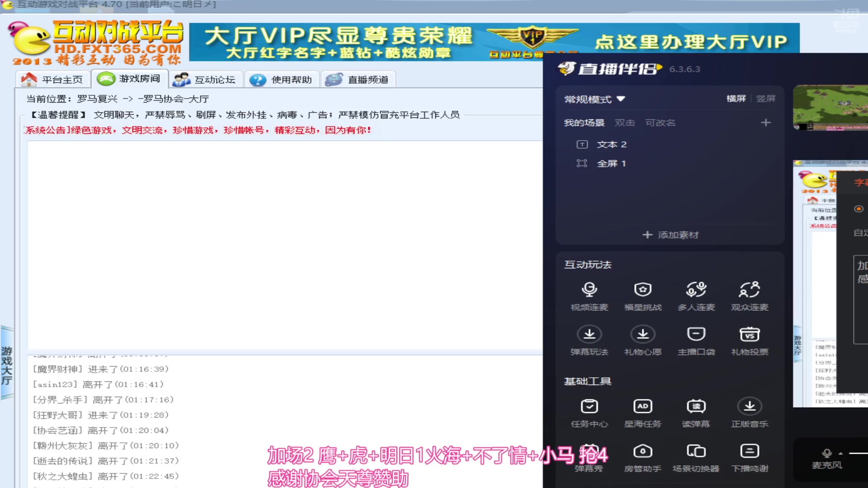
Task: Open 场景切换器 scene switcher
Action: pos(696,458)
